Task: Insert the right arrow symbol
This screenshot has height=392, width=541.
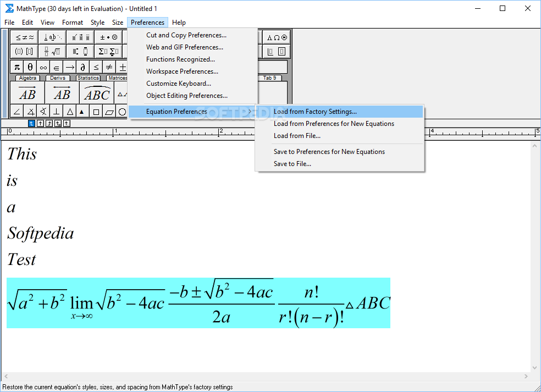Action: pos(70,67)
